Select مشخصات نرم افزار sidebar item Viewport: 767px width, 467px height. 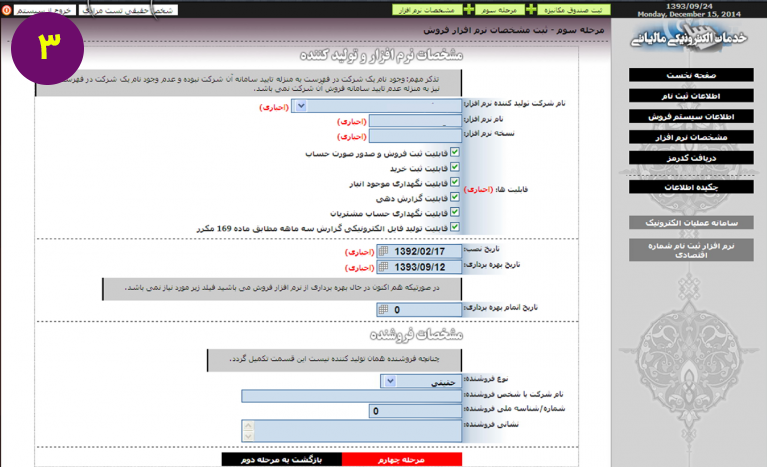point(691,137)
